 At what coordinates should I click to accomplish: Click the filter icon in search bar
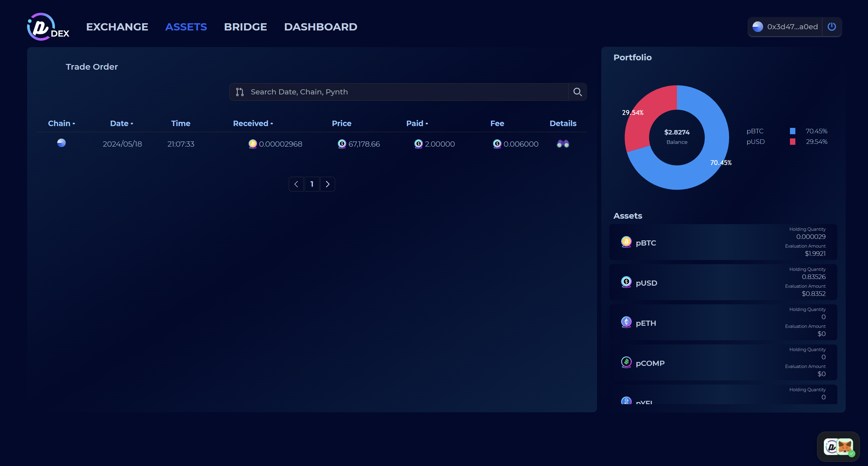pyautogui.click(x=240, y=92)
